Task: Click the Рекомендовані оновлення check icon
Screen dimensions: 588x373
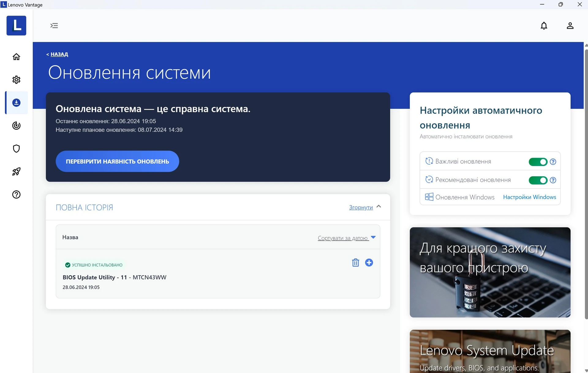Action: [x=429, y=179]
